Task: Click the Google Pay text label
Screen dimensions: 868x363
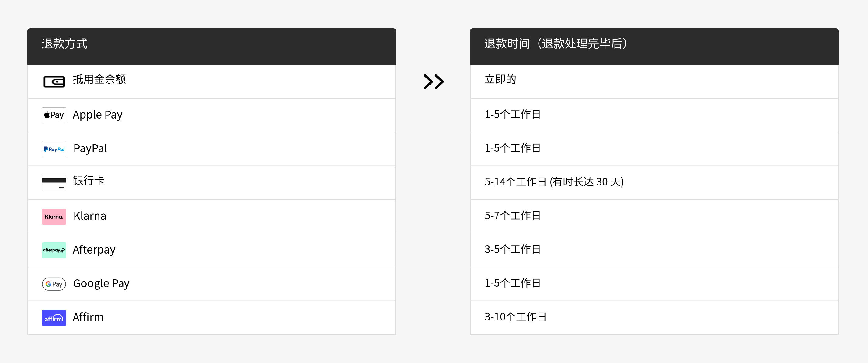Action: pos(101,284)
